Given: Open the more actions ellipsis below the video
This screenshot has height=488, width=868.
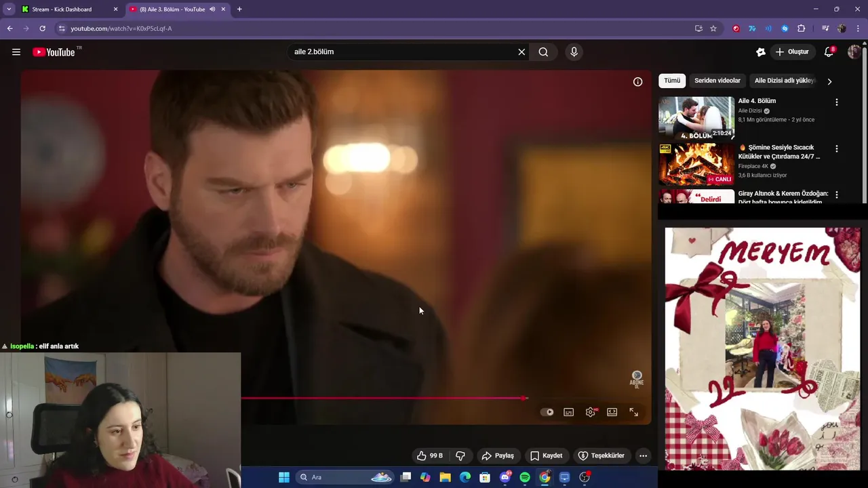Looking at the screenshot, I should point(644,455).
